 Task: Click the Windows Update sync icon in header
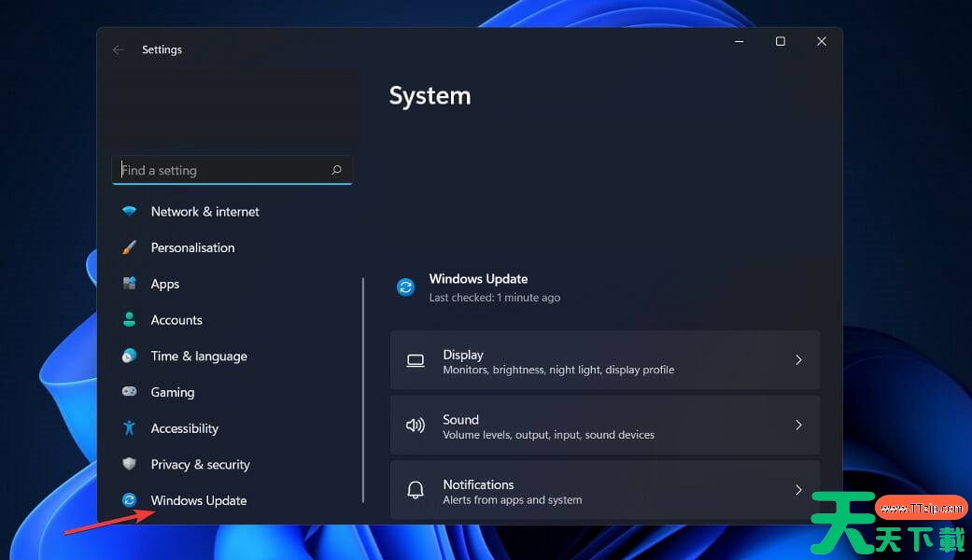[406, 287]
